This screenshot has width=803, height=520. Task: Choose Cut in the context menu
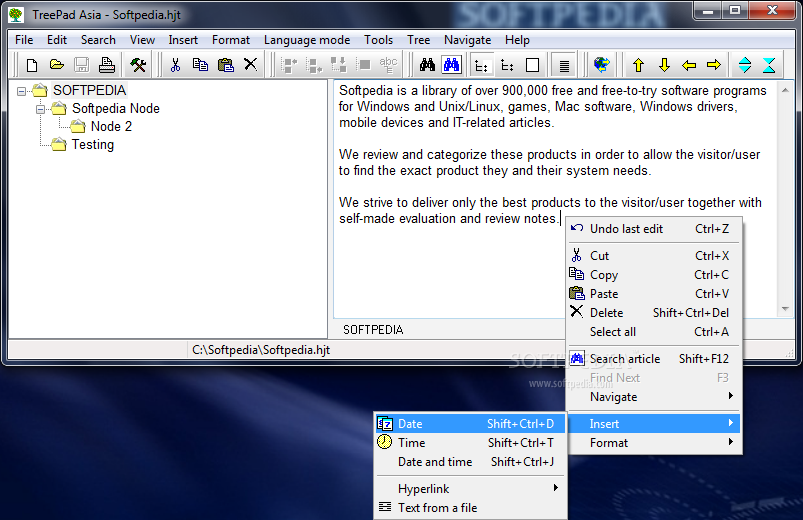pos(654,256)
